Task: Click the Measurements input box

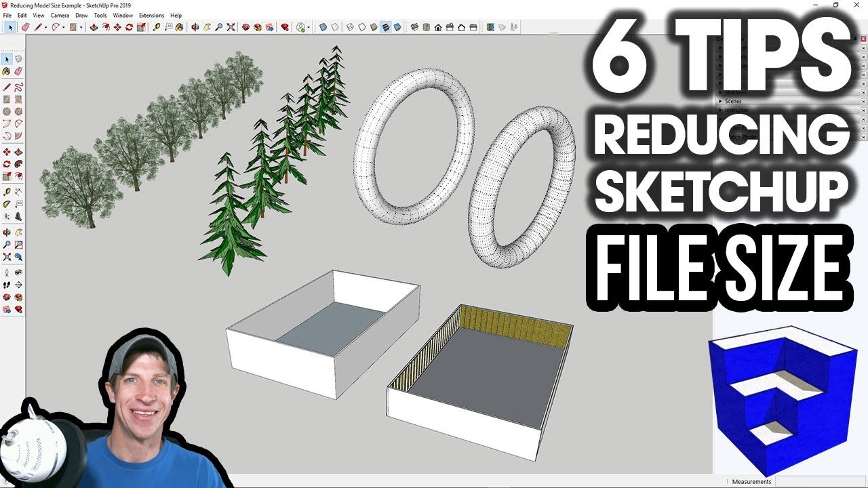Action: pos(821,482)
